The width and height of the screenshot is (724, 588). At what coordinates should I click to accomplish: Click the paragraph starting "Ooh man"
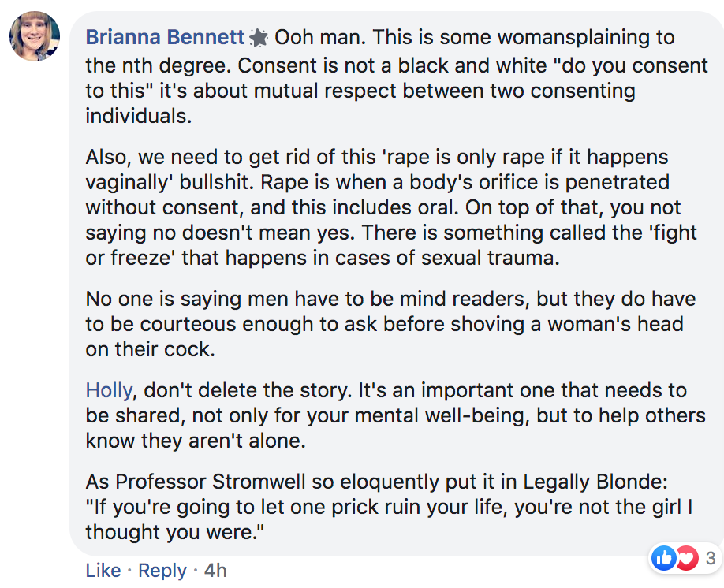click(396, 76)
